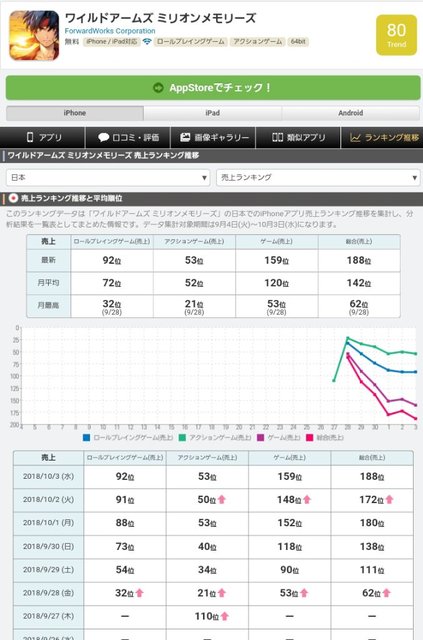Click the up arrow next to 148位
Viewport: 423px width, 640px height.
[x=307, y=499]
